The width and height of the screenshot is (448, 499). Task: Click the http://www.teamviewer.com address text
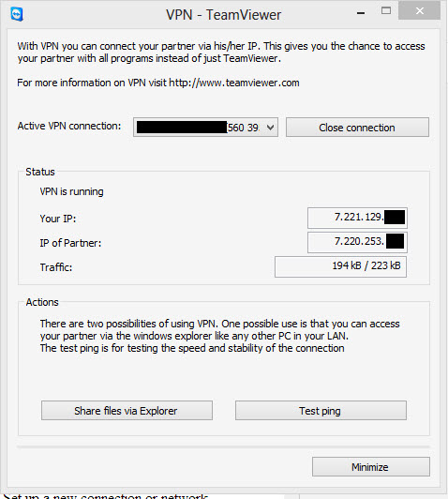point(234,83)
